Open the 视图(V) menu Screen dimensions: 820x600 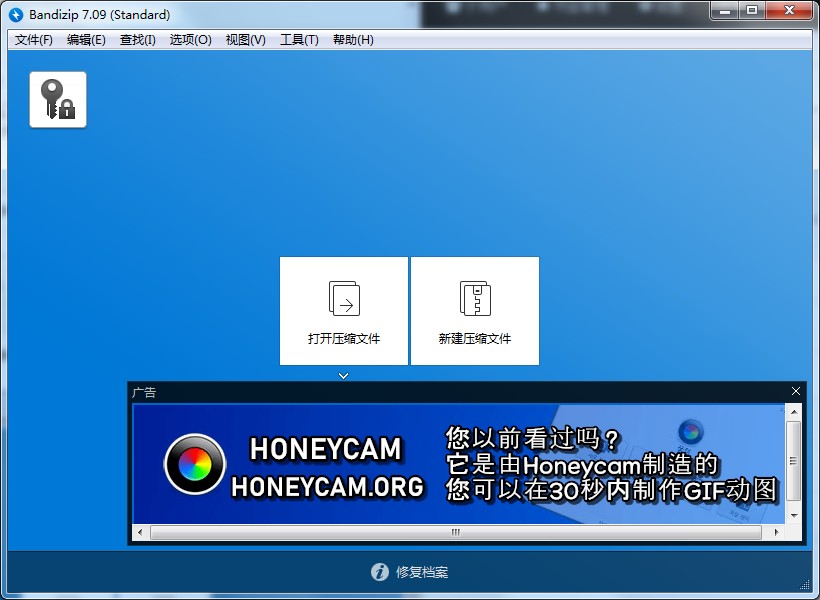(245, 40)
